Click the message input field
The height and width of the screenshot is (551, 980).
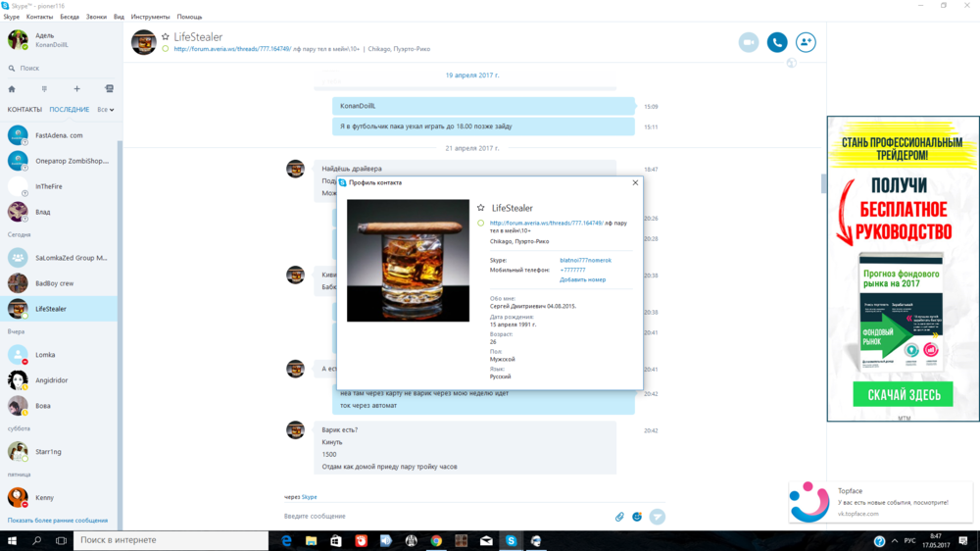[441, 517]
